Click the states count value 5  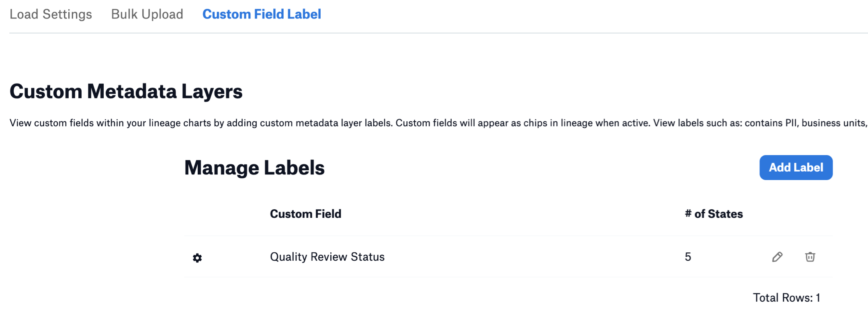pyautogui.click(x=688, y=257)
